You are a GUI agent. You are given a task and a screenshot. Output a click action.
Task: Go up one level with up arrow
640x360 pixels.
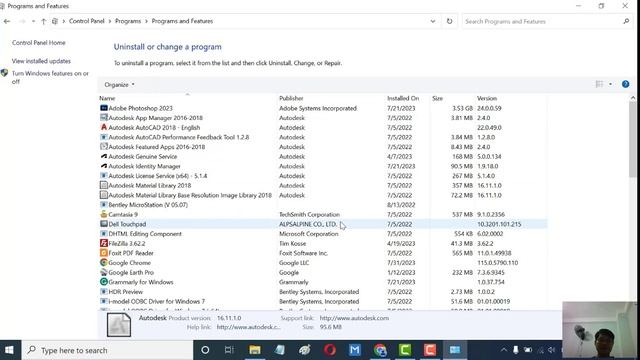pos(43,21)
